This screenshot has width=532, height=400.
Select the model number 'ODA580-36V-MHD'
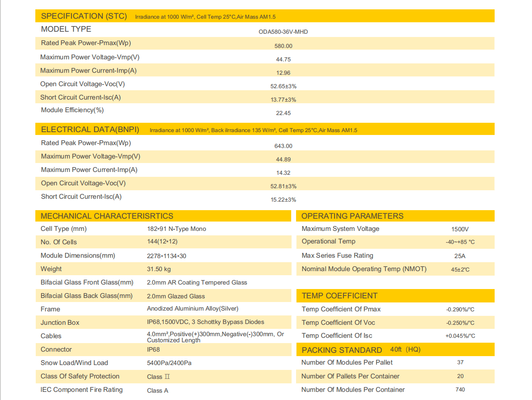coord(283,32)
